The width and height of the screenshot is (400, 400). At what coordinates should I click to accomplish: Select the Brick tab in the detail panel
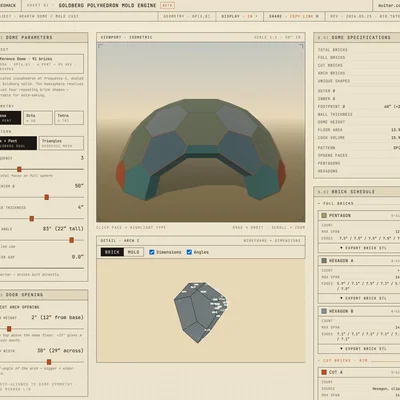click(x=112, y=252)
